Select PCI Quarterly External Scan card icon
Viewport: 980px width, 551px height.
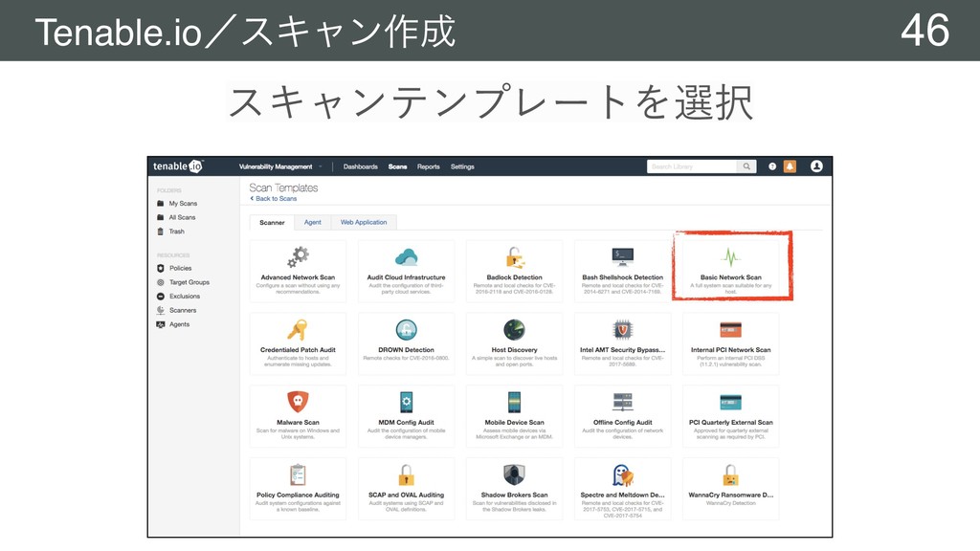(730, 403)
